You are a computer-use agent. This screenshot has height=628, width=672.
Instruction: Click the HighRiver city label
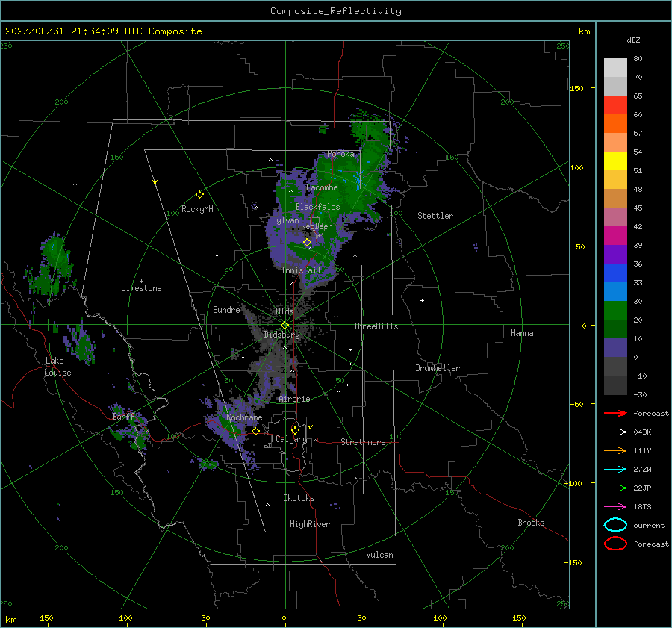pyautogui.click(x=310, y=524)
